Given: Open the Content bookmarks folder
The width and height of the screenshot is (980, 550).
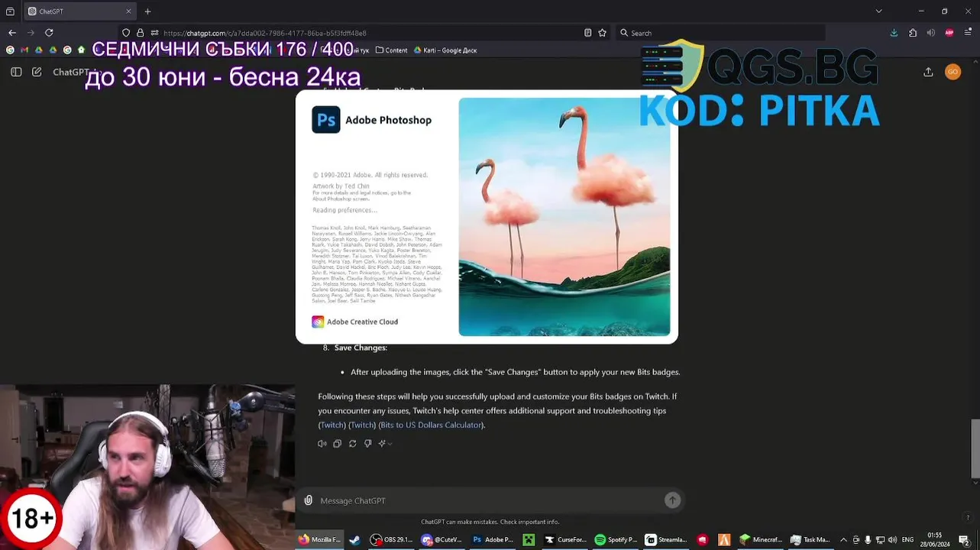Looking at the screenshot, I should pos(391,50).
